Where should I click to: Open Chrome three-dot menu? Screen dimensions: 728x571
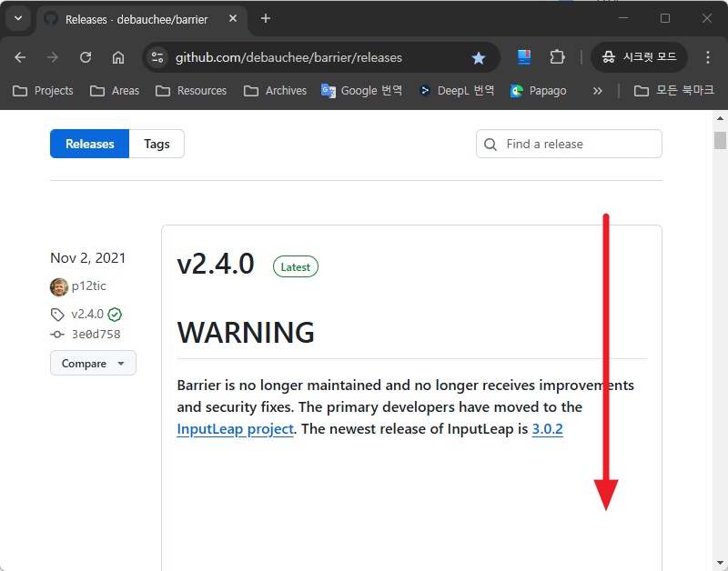click(708, 57)
